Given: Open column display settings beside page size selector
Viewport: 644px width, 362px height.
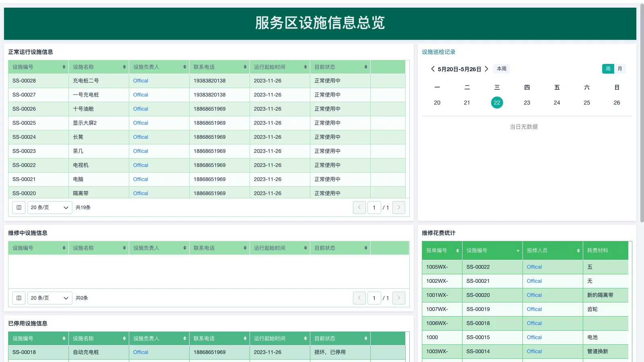Looking at the screenshot, I should tap(19, 208).
